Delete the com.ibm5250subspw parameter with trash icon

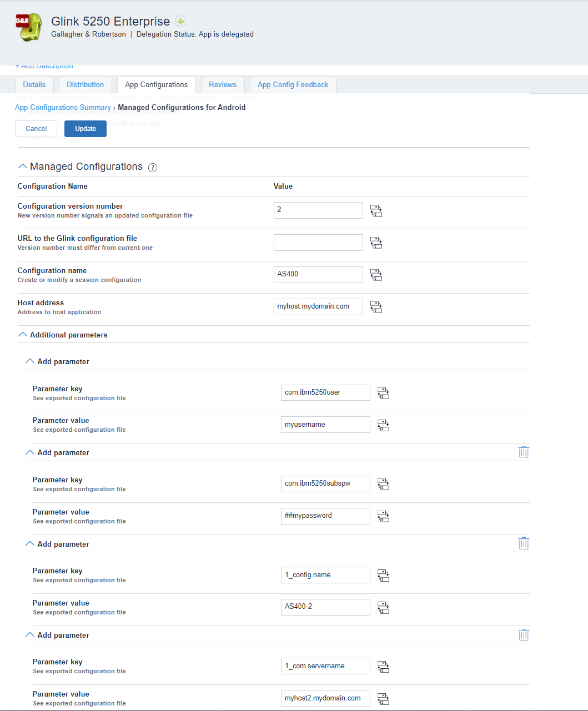(524, 452)
